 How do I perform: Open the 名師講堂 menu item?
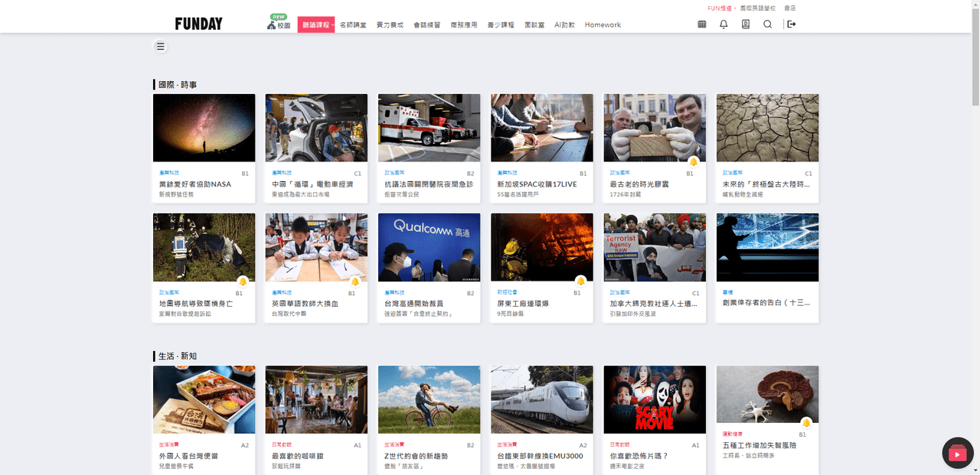coord(353,25)
